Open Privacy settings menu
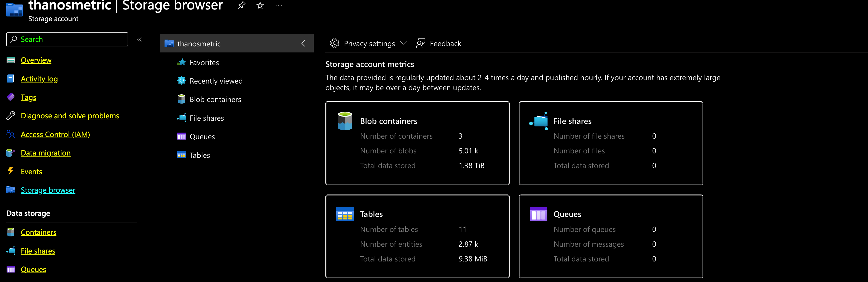Viewport: 868px width, 282px height. 368,43
